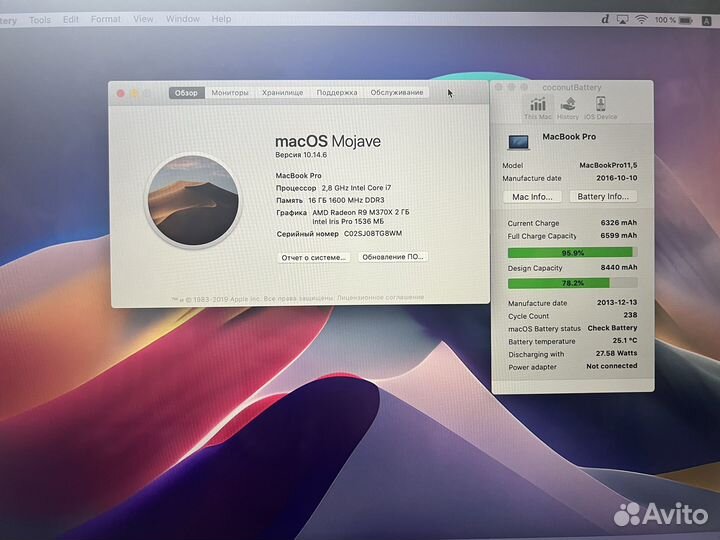
Task: Click the Current Charge value '6326 mAh'
Action: [619, 223]
